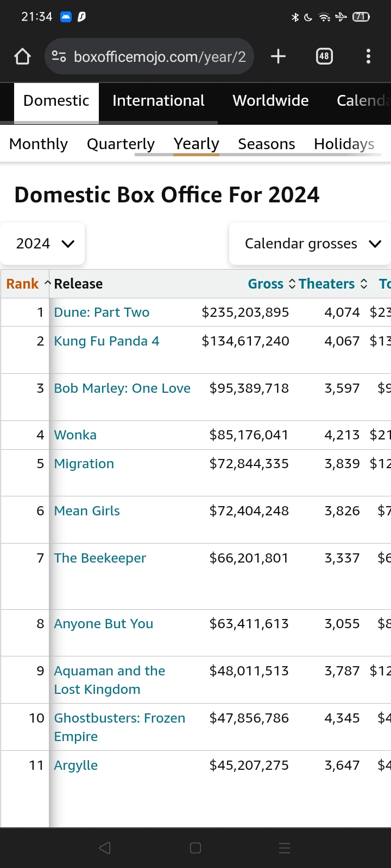Image resolution: width=391 pixels, height=868 pixels.
Task: Open the Kung Fu Panda 4 link
Action: point(106,341)
